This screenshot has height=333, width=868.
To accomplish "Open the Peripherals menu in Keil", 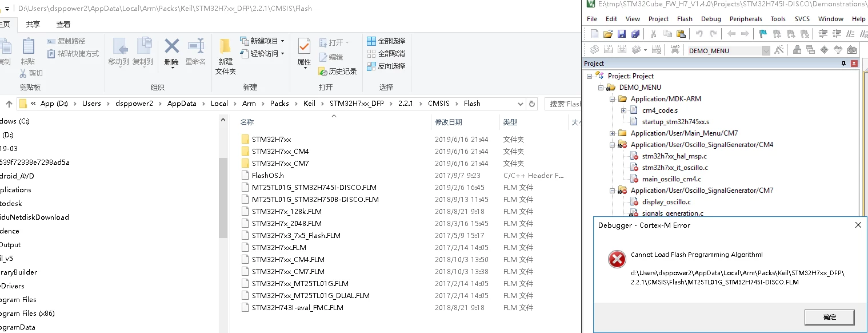I will (x=746, y=19).
